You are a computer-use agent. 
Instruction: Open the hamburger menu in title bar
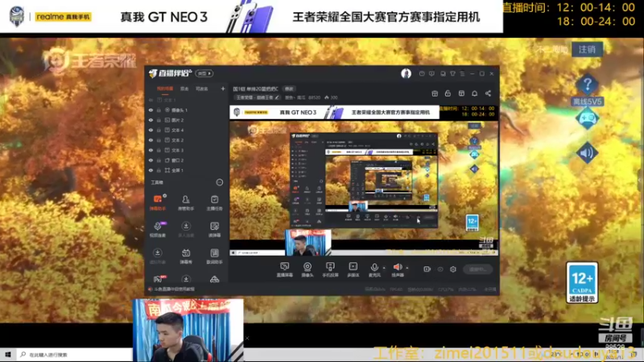462,74
